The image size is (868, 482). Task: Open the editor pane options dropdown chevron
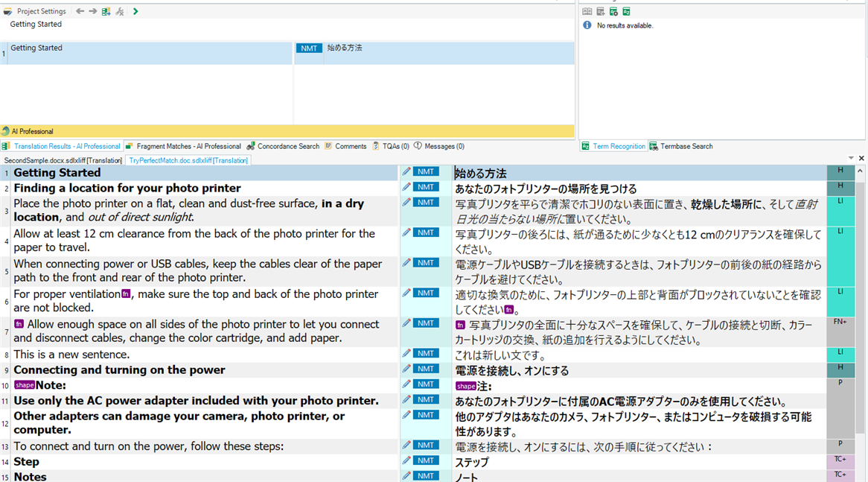tap(851, 158)
